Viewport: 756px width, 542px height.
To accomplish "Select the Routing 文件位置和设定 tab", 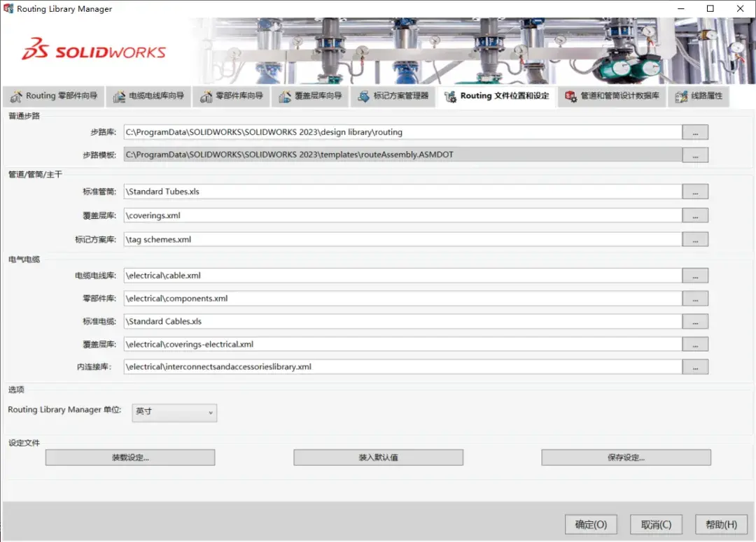I will [496, 97].
